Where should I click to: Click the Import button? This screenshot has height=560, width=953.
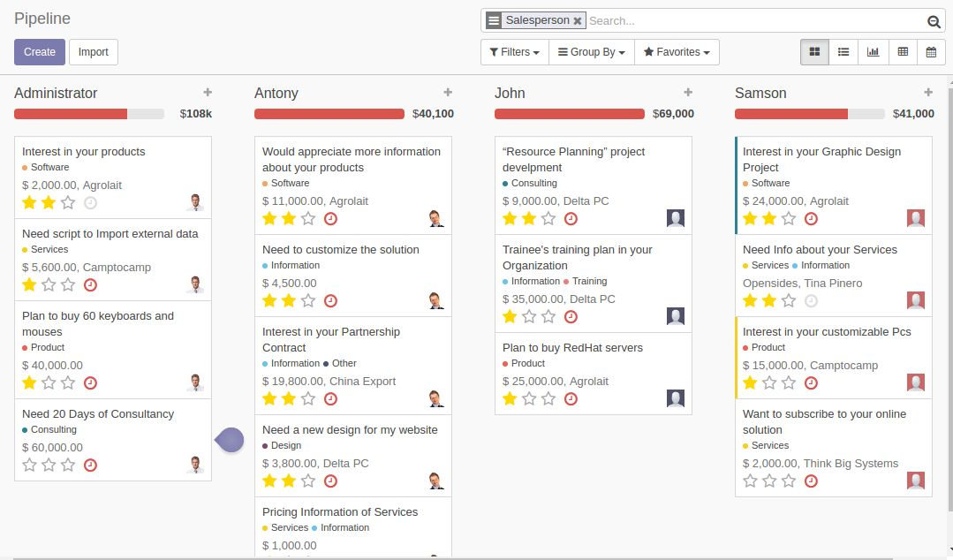tap(93, 51)
